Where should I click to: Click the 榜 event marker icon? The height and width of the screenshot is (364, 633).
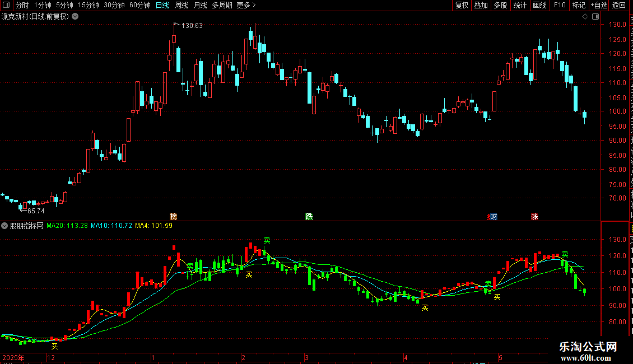[x=174, y=216]
